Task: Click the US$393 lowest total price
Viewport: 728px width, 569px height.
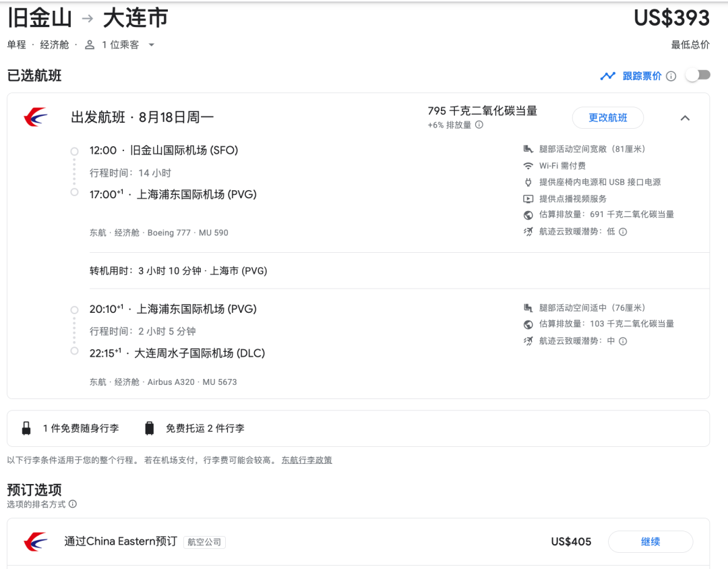Action: pos(671,18)
